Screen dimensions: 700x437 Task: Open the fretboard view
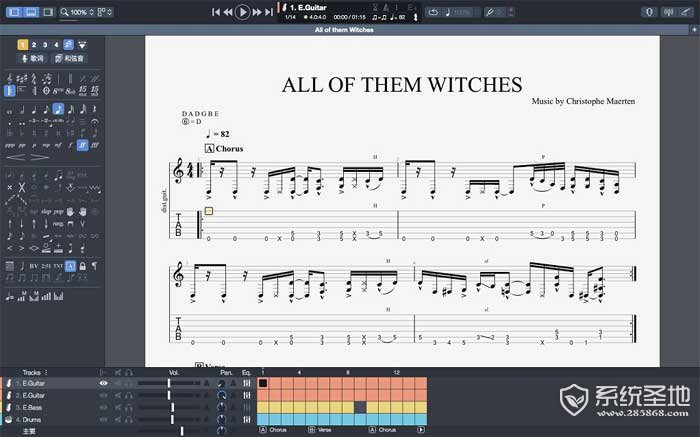(x=649, y=12)
